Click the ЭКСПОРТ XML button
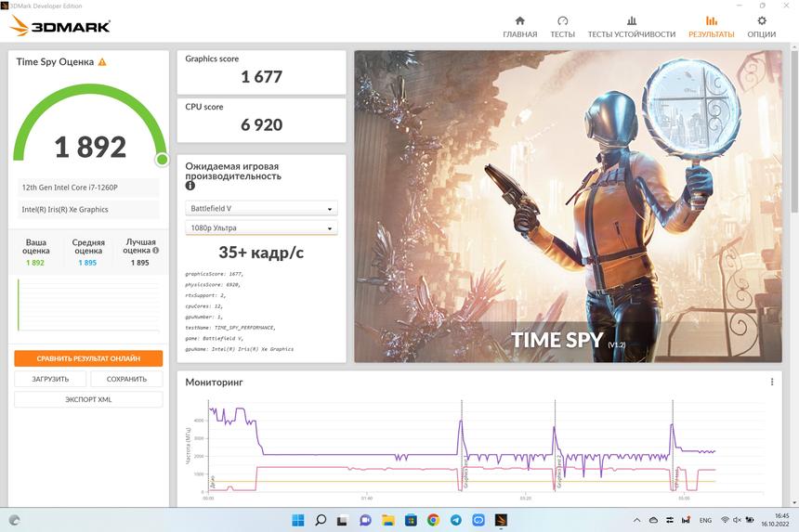The height and width of the screenshot is (532, 799). pos(88,399)
